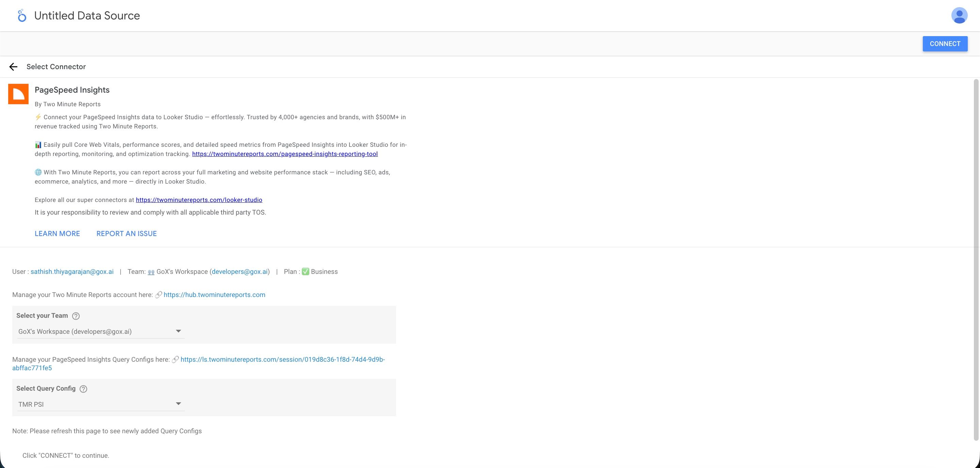Open the twominutereports.com/looker-studio link
This screenshot has width=980, height=468.
[x=199, y=200]
